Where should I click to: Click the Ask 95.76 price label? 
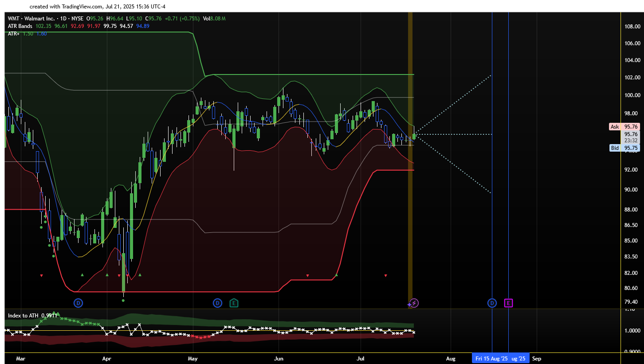[x=624, y=127]
